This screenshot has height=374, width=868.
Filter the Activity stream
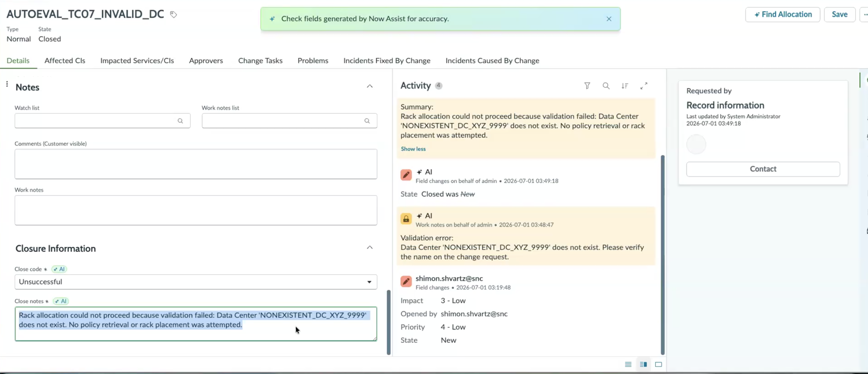point(587,86)
